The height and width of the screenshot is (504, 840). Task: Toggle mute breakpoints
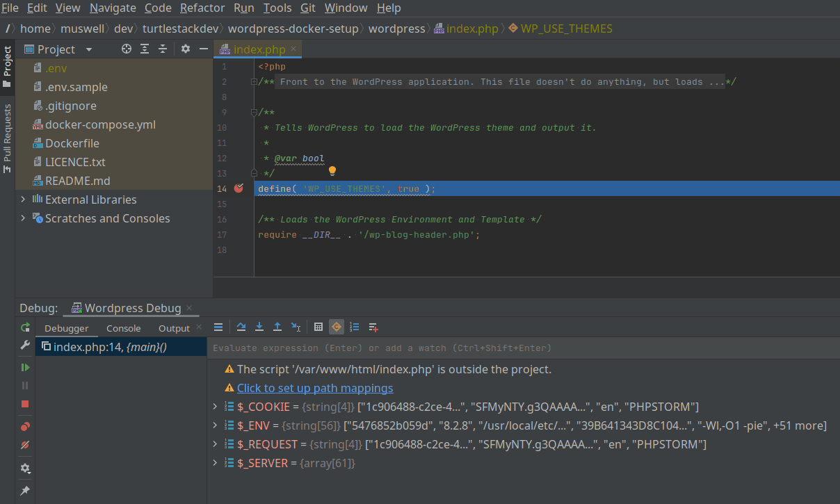click(x=25, y=445)
